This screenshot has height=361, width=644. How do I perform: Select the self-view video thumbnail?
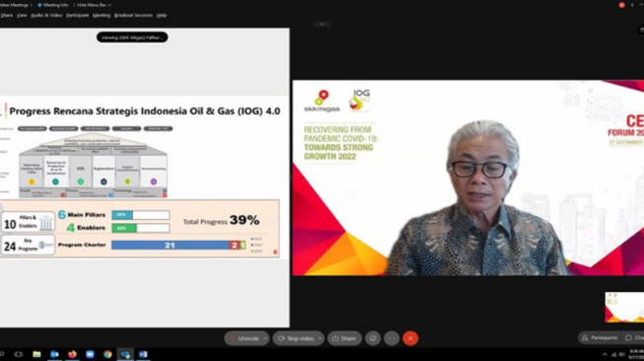[624, 307]
